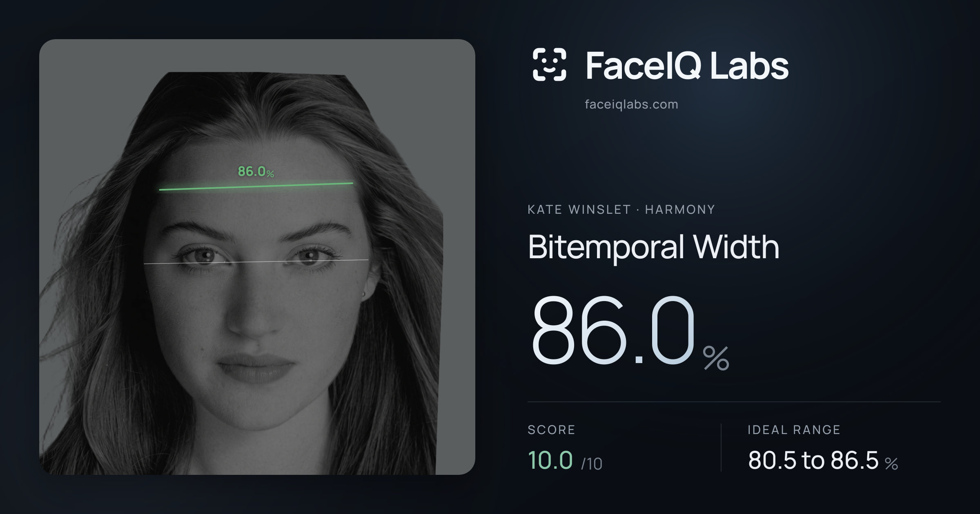Click the FaceIQ Labs face-scan logo icon
The image size is (980, 514).
549,64
